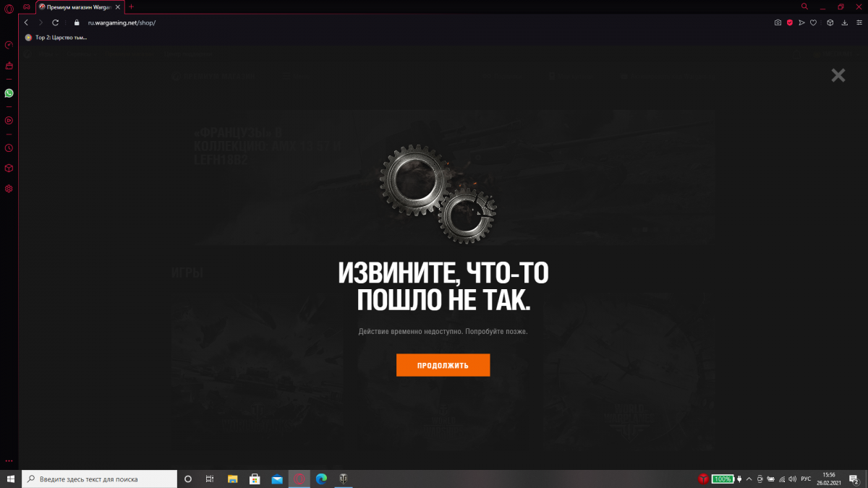Open the taskbar clock showing 15:56

pos(829,479)
